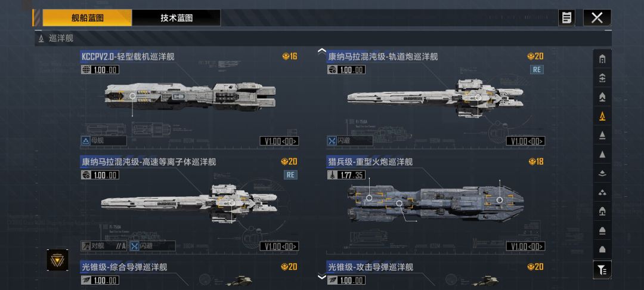The height and width of the screenshot is (290, 644).
Task: Click the 母舰 carrier role tag
Action: tap(104, 141)
